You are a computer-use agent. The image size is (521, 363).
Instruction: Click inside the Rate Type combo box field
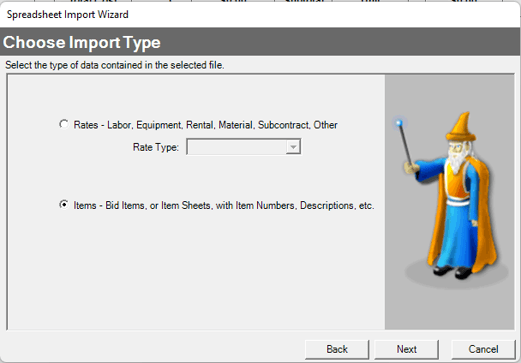tap(244, 147)
